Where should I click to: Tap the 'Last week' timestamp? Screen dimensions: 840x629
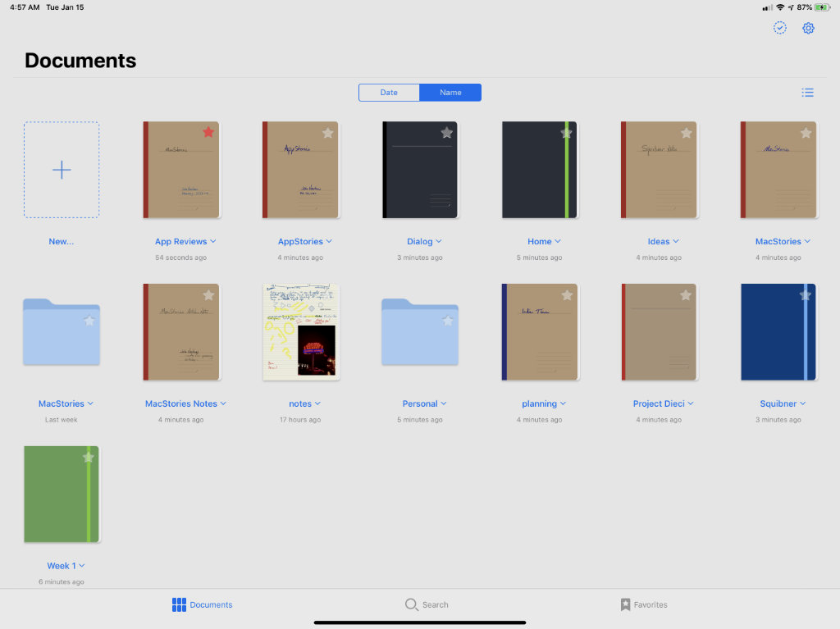click(x=62, y=420)
